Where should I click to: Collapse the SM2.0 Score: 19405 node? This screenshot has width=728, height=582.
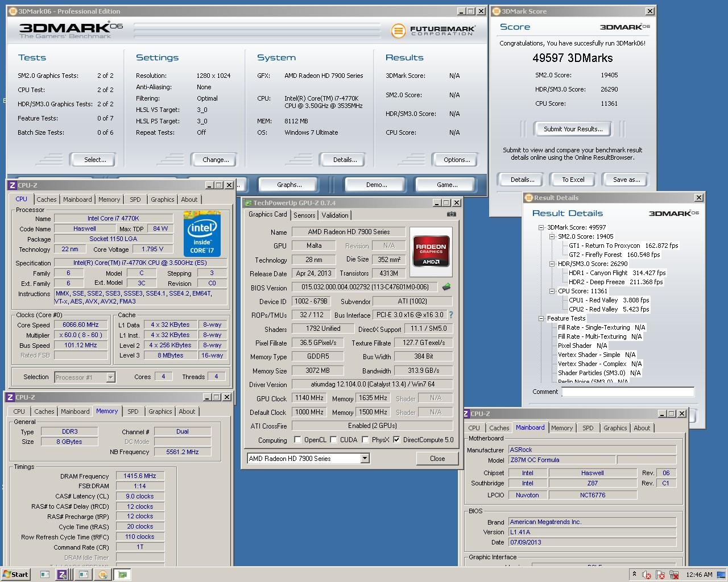pyautogui.click(x=552, y=236)
